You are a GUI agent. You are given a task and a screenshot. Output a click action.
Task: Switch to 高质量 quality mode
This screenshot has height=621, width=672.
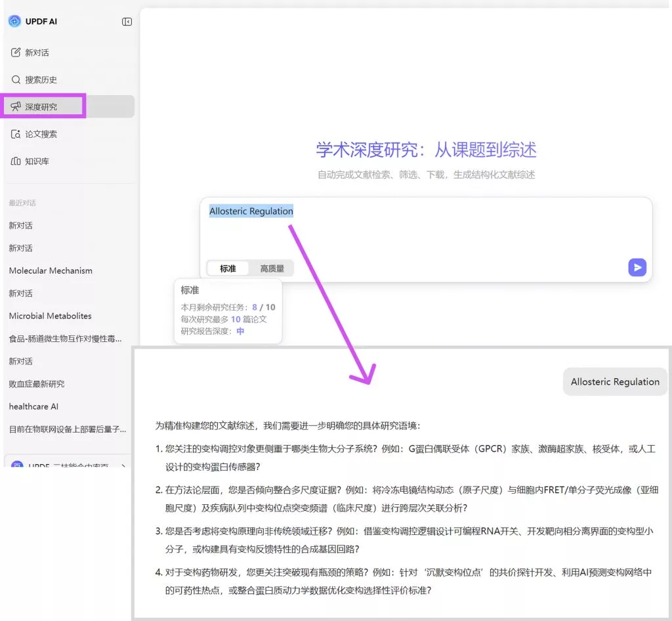(x=272, y=268)
